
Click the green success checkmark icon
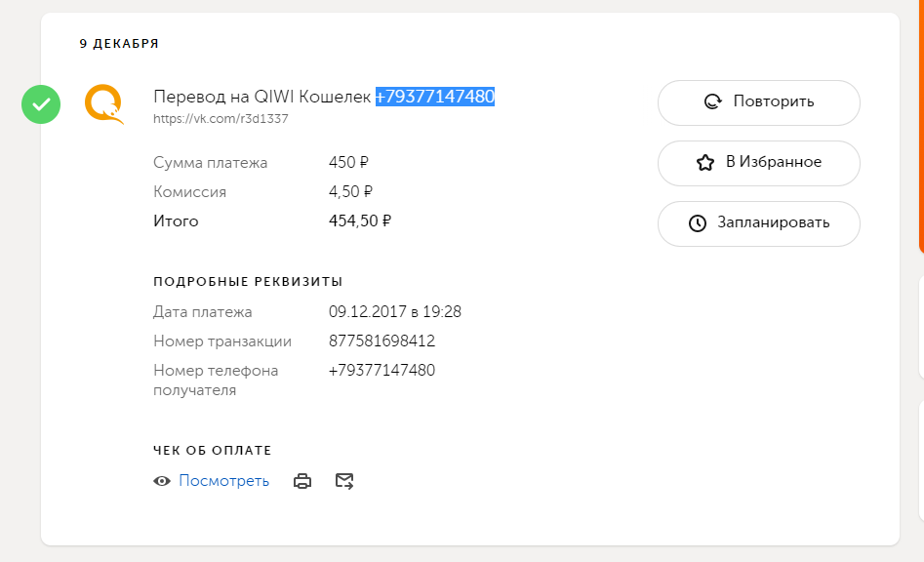(x=41, y=104)
